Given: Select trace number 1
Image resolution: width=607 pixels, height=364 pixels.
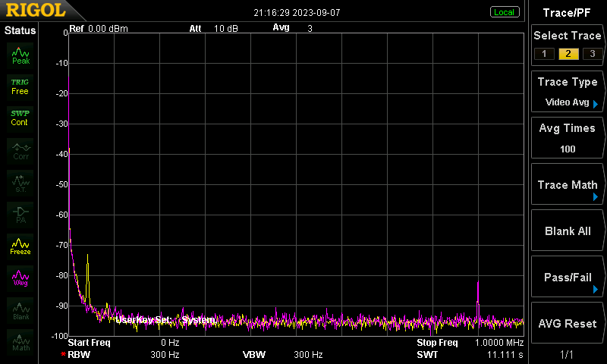Looking at the screenshot, I should pos(544,54).
